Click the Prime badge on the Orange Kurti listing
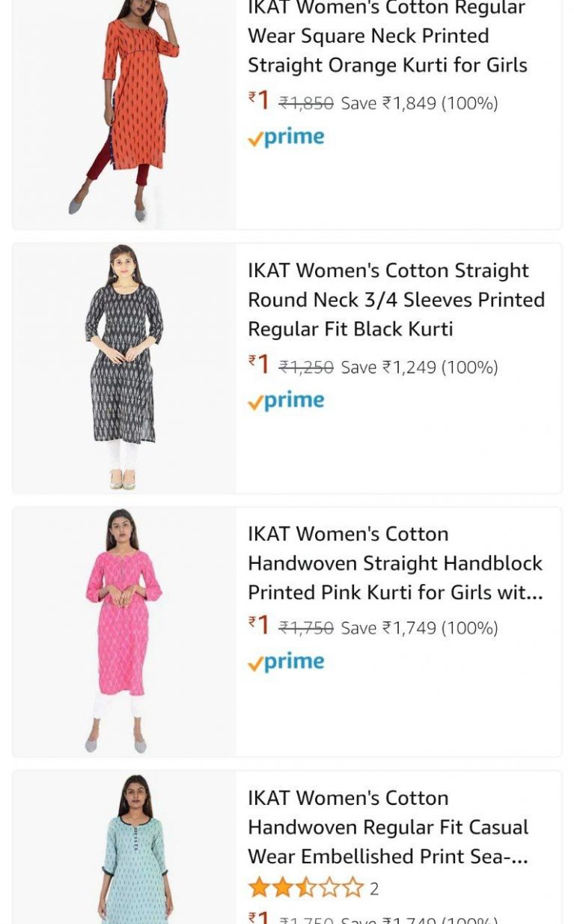 (x=287, y=136)
